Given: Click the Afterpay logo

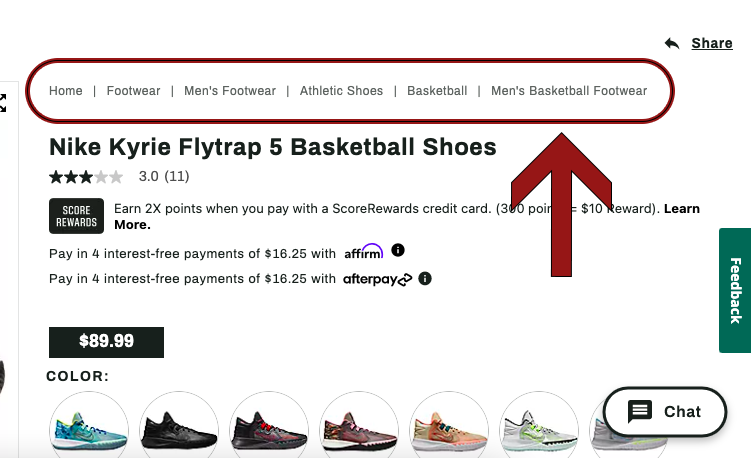Looking at the screenshot, I should coord(377,279).
